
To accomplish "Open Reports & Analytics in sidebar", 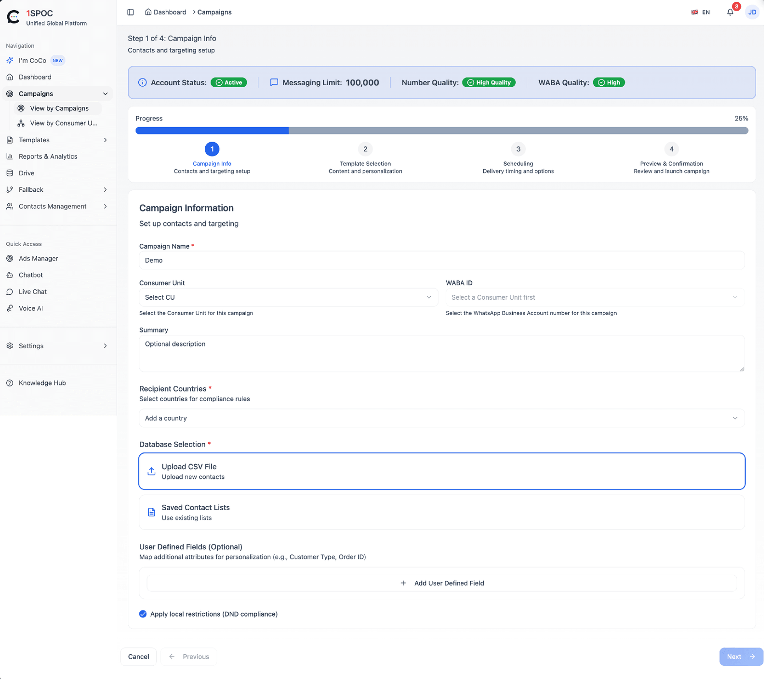I will pos(57,157).
